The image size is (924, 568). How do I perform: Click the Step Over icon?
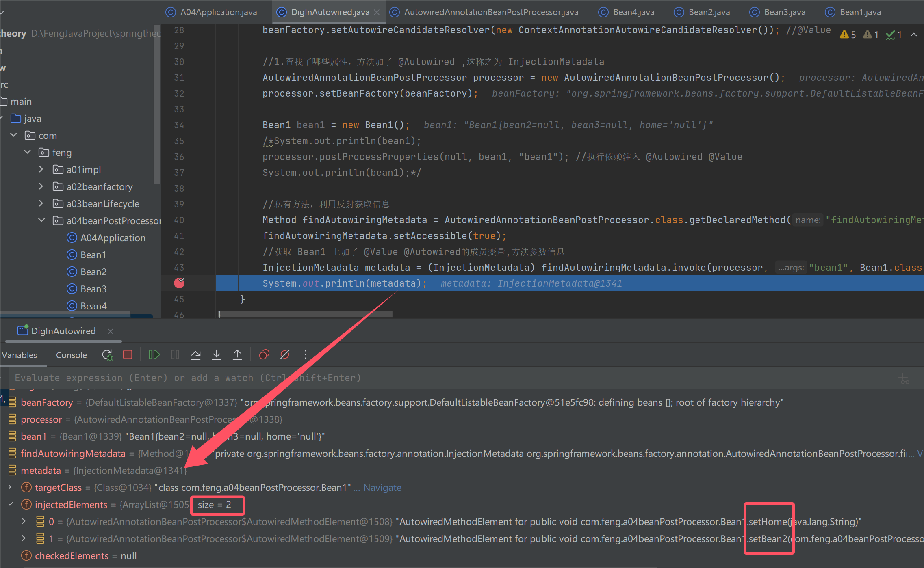196,355
